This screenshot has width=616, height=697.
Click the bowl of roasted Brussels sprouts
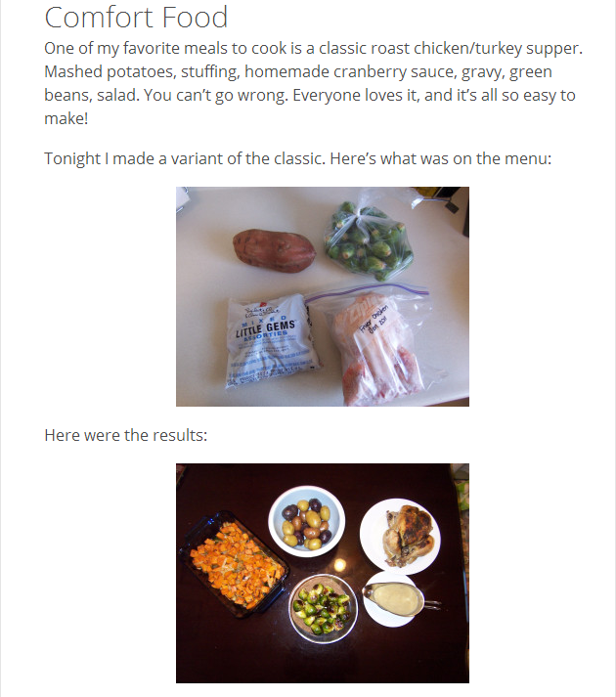[x=324, y=609]
